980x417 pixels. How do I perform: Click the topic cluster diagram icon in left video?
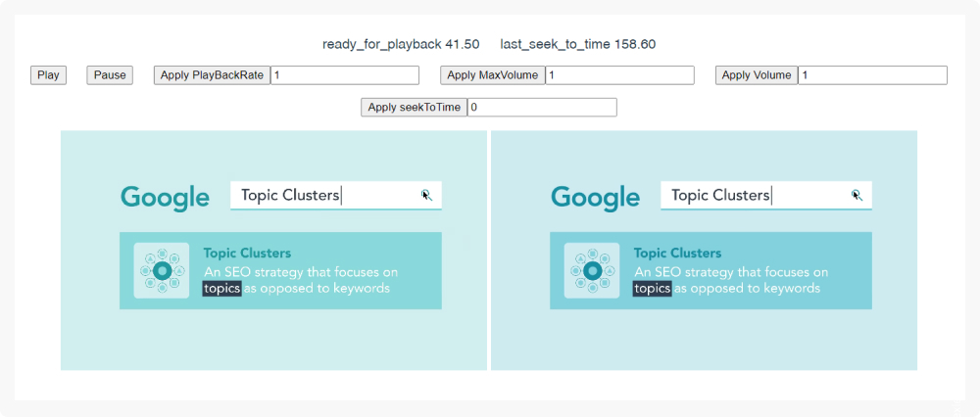click(x=162, y=271)
